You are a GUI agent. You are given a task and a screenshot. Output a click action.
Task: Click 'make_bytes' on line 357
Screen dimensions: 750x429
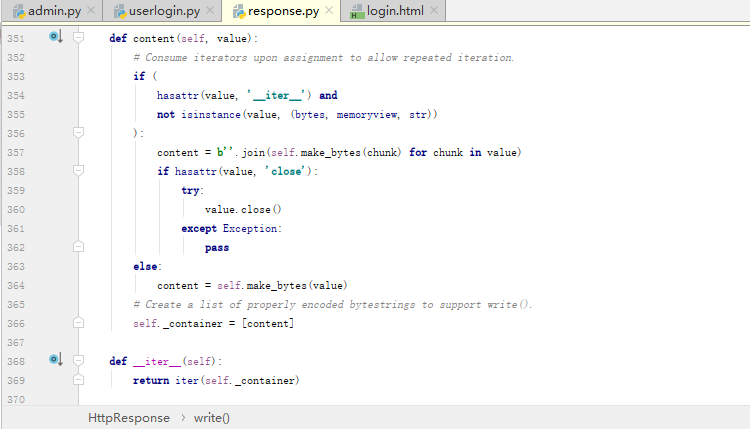(331, 153)
